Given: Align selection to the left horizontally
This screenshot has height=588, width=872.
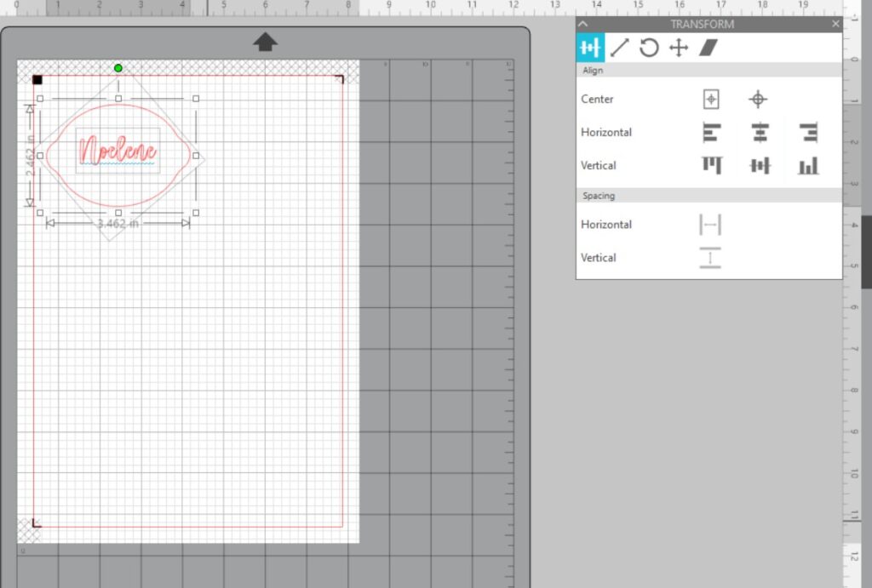Looking at the screenshot, I should tap(711, 133).
